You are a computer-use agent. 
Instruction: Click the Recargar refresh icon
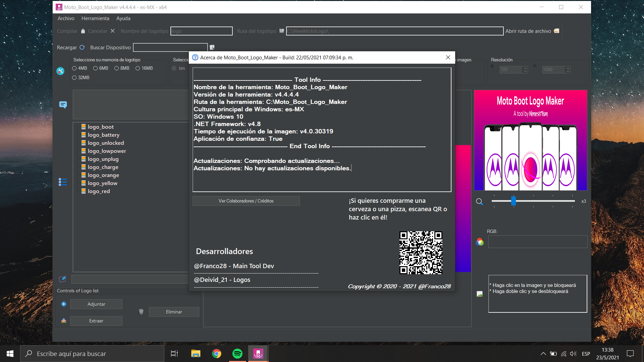82,47
